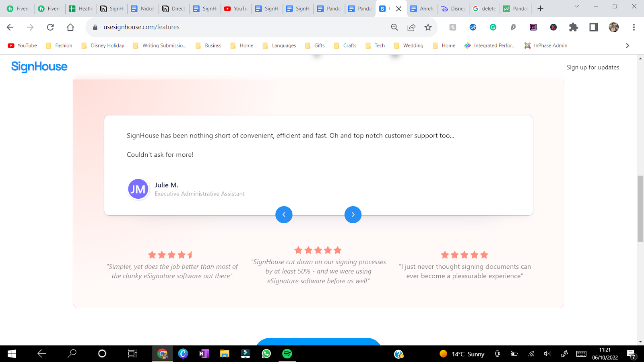Open the Gifts bookmarks folder

[315, 45]
